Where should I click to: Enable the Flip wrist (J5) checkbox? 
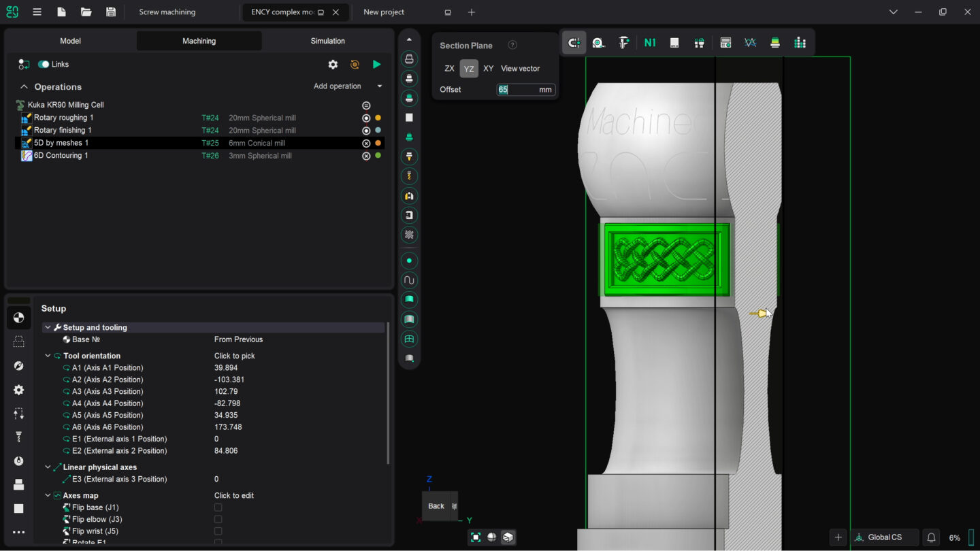tap(218, 531)
